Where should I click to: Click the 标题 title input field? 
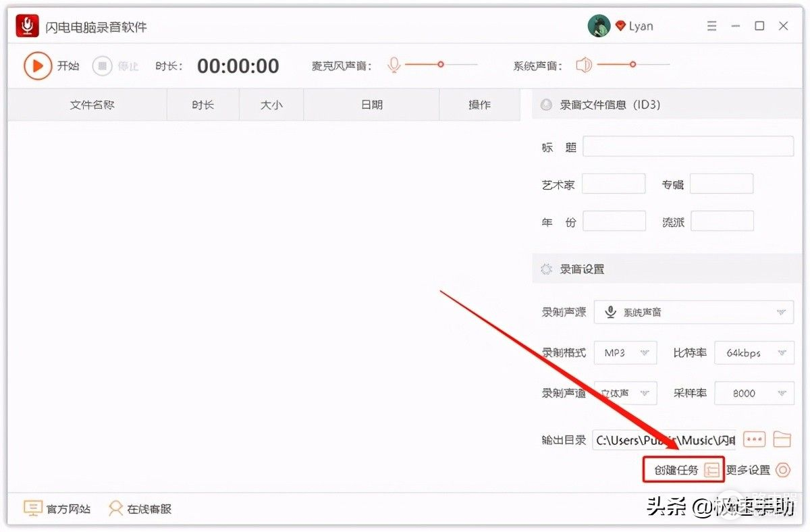pyautogui.click(x=688, y=147)
